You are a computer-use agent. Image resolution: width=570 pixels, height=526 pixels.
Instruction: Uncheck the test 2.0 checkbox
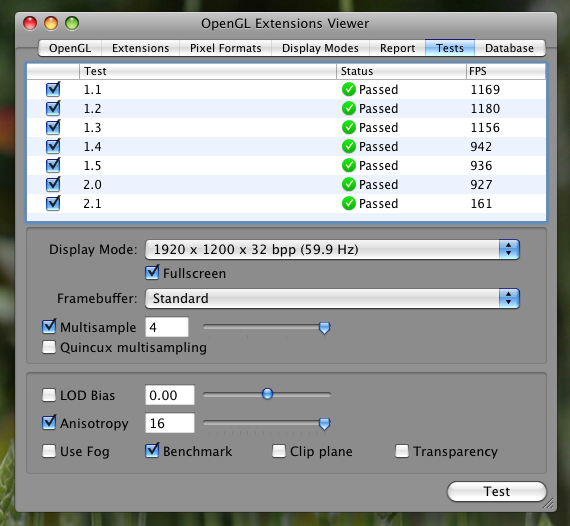coord(53,184)
